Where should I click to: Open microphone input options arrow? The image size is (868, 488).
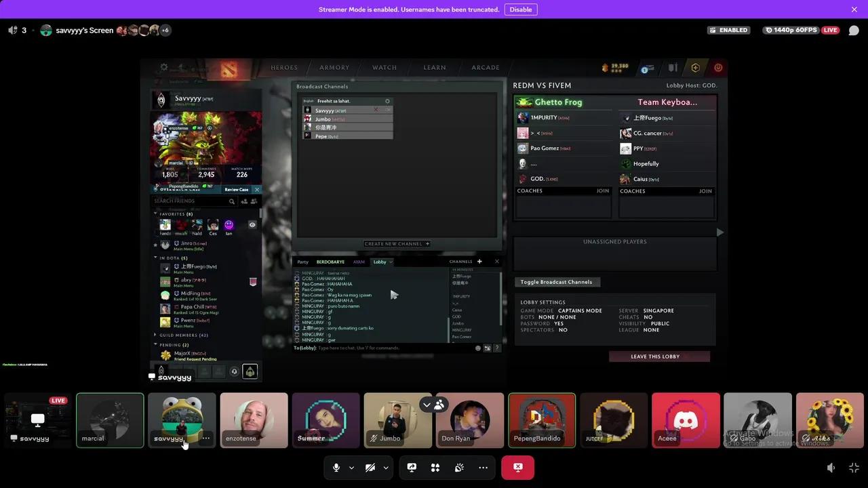(x=351, y=468)
